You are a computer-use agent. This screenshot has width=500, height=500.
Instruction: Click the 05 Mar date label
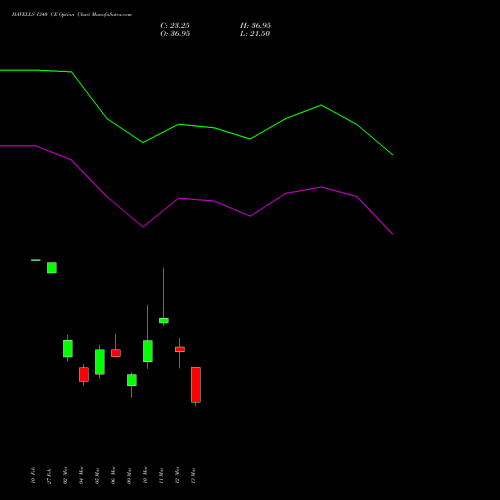coord(97,476)
